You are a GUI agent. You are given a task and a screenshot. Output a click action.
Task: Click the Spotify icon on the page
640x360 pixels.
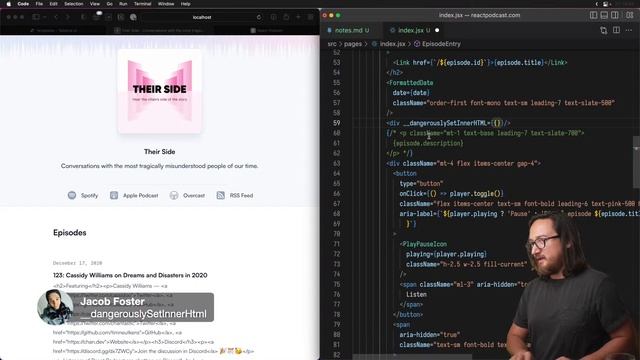click(x=72, y=195)
